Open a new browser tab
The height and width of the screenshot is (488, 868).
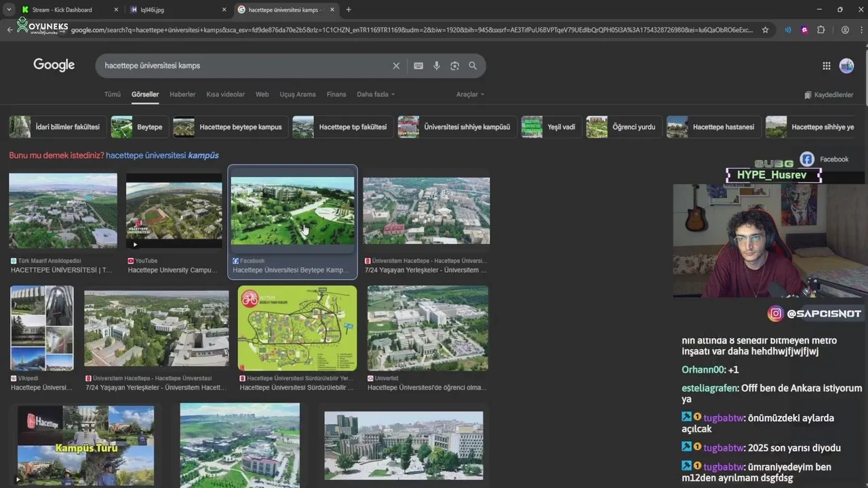(x=349, y=9)
